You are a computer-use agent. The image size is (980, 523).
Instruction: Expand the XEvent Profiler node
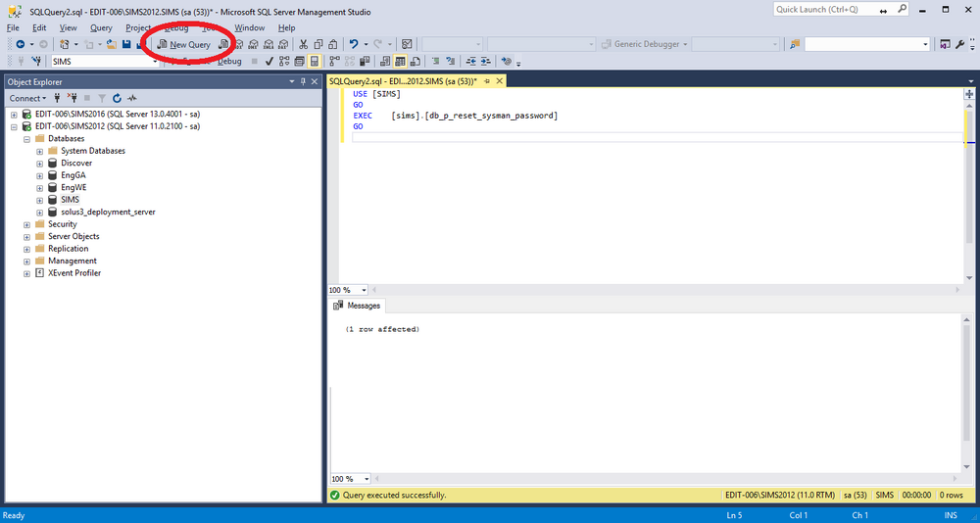click(26, 273)
